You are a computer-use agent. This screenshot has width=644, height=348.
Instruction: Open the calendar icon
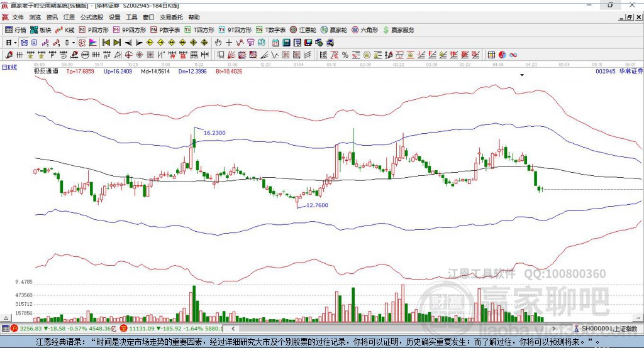tap(275, 43)
